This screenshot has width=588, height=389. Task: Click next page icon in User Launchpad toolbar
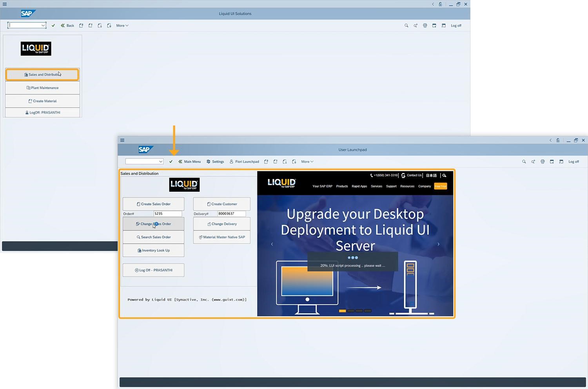point(285,162)
